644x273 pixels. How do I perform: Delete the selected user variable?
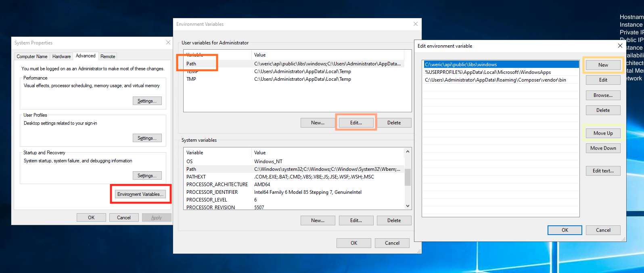click(x=394, y=123)
